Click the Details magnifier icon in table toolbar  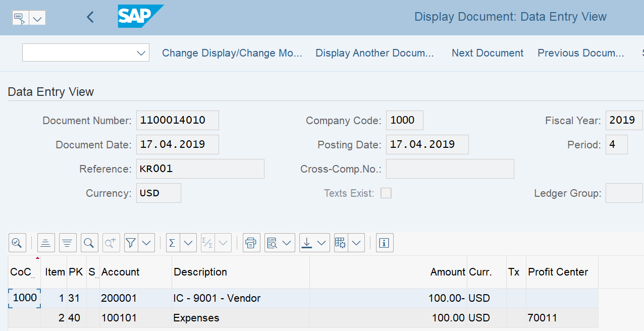tap(17, 243)
